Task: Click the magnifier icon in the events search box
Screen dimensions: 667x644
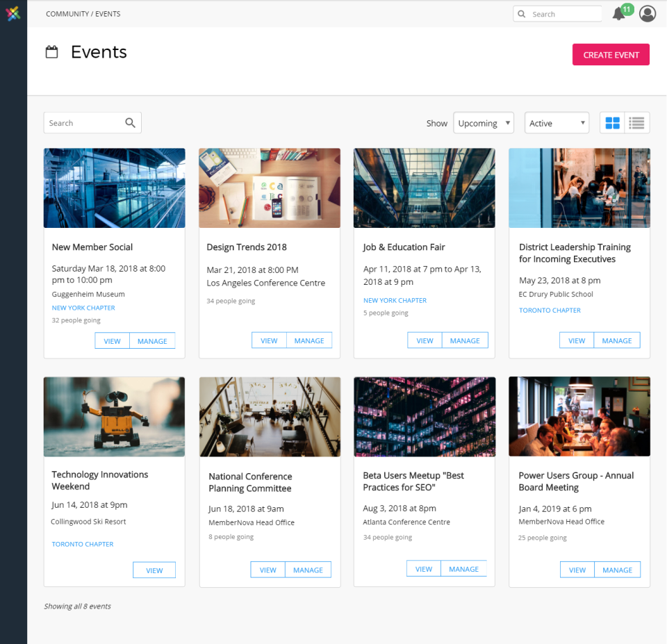Action: 130,122
